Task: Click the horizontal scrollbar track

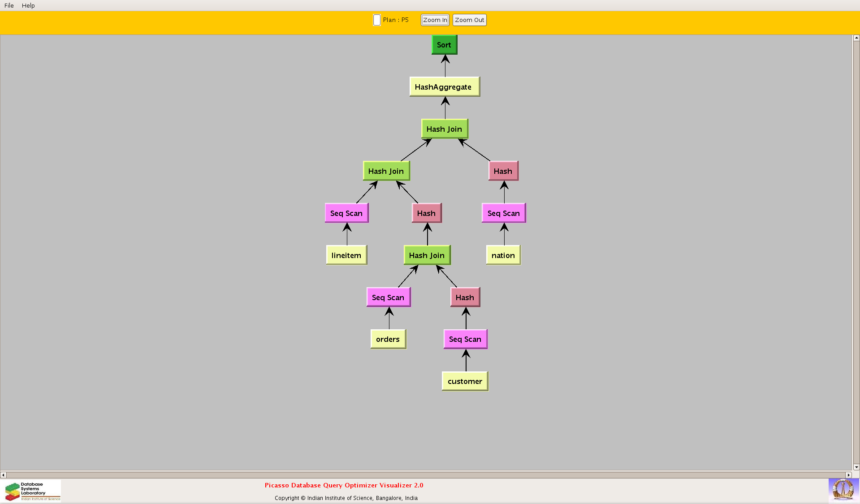Action: (x=426, y=475)
